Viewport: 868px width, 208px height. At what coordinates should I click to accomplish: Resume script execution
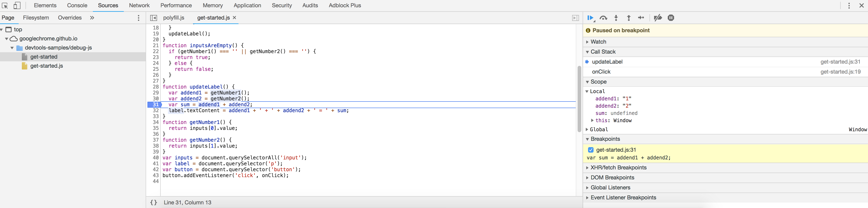coord(591,18)
